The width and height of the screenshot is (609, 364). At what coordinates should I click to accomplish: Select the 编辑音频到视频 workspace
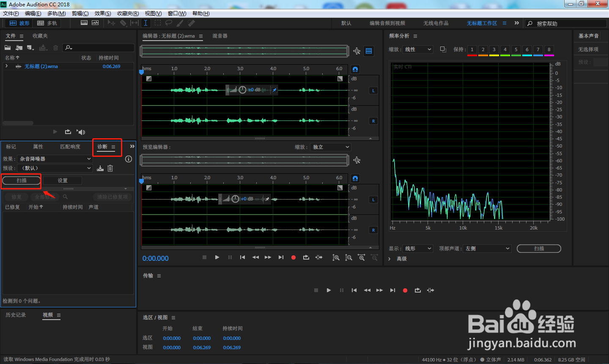click(387, 23)
